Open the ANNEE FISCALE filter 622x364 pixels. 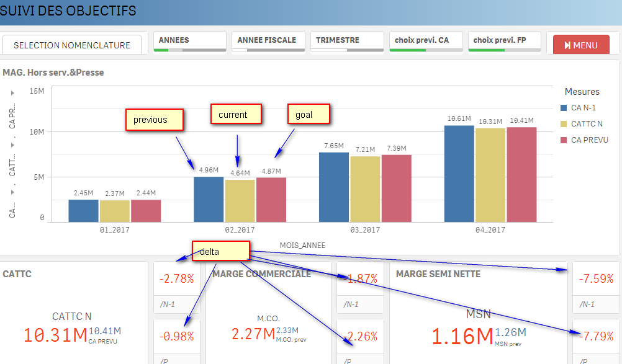(268, 41)
